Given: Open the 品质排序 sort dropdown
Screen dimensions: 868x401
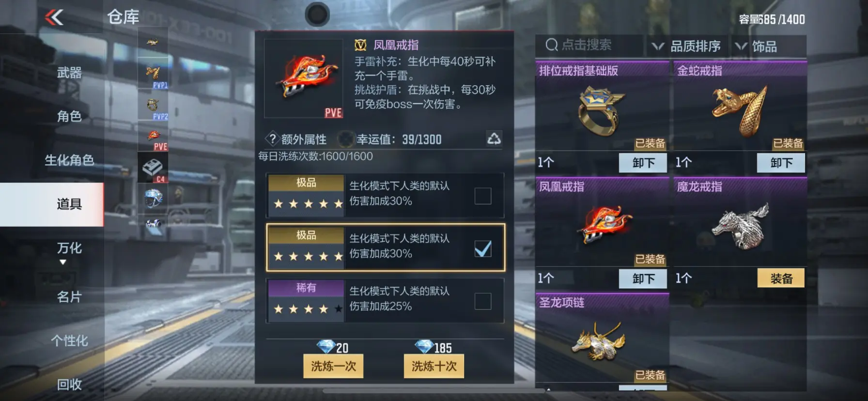Looking at the screenshot, I should pyautogui.click(x=686, y=46).
